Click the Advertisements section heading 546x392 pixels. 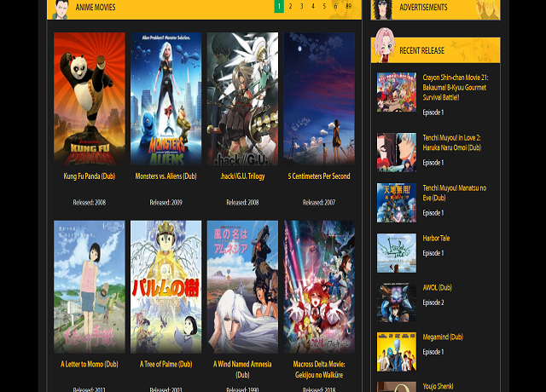423,8
